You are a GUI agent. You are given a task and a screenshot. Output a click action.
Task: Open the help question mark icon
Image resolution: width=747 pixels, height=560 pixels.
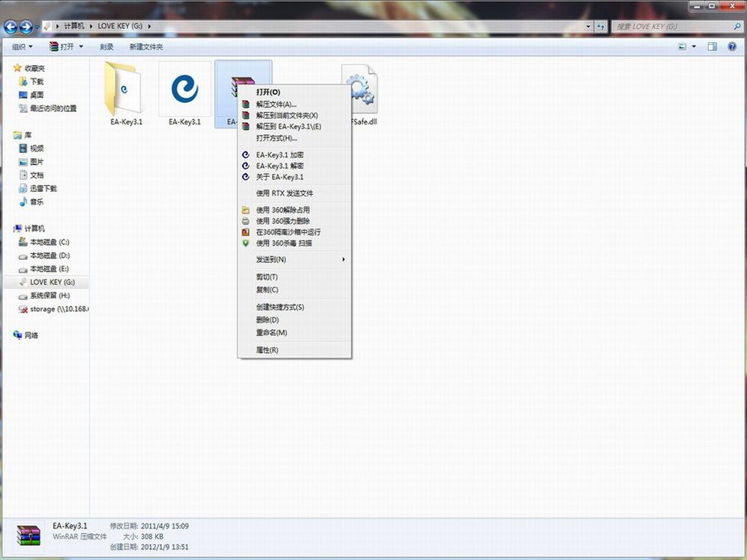[x=732, y=46]
